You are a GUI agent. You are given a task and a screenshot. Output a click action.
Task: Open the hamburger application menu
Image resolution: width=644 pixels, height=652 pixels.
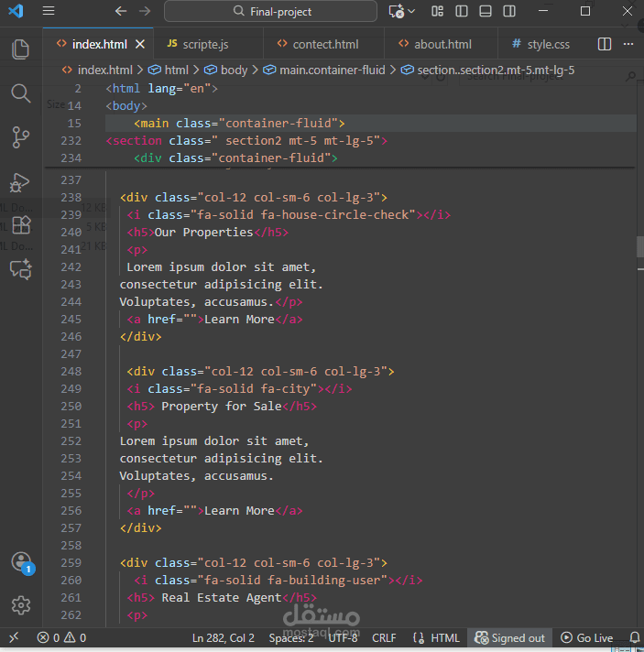[49, 12]
